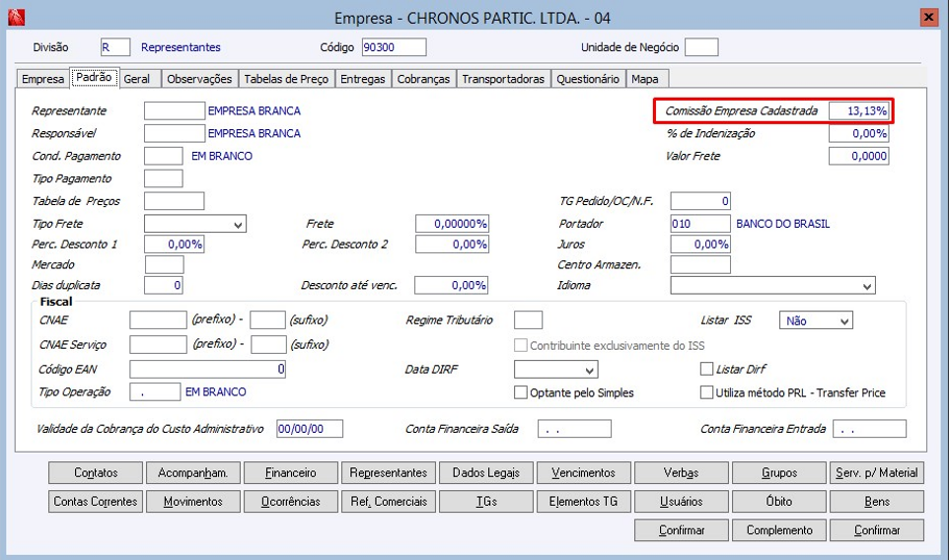Open the Usuários button

tap(682, 502)
